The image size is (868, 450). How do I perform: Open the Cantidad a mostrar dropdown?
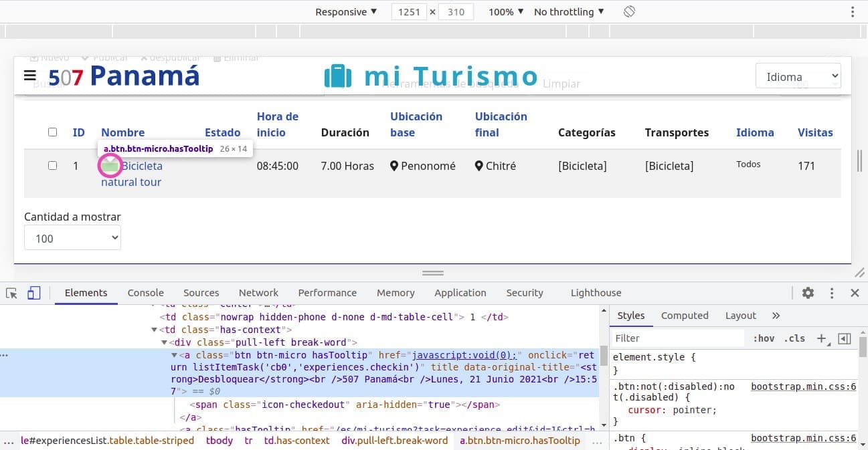[72, 238]
